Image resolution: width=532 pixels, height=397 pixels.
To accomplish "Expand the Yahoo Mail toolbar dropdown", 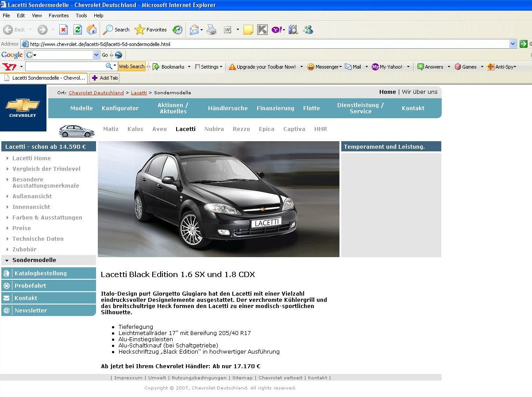I will (x=366, y=67).
